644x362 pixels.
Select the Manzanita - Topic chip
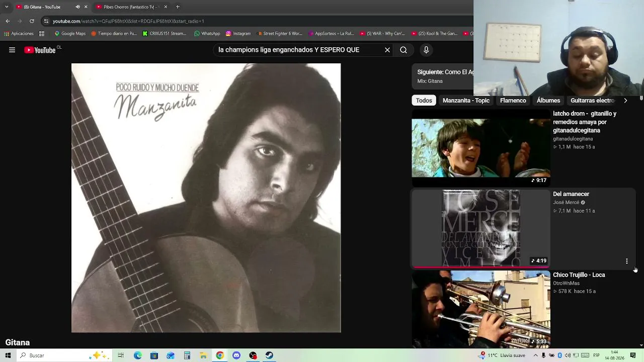pyautogui.click(x=466, y=101)
